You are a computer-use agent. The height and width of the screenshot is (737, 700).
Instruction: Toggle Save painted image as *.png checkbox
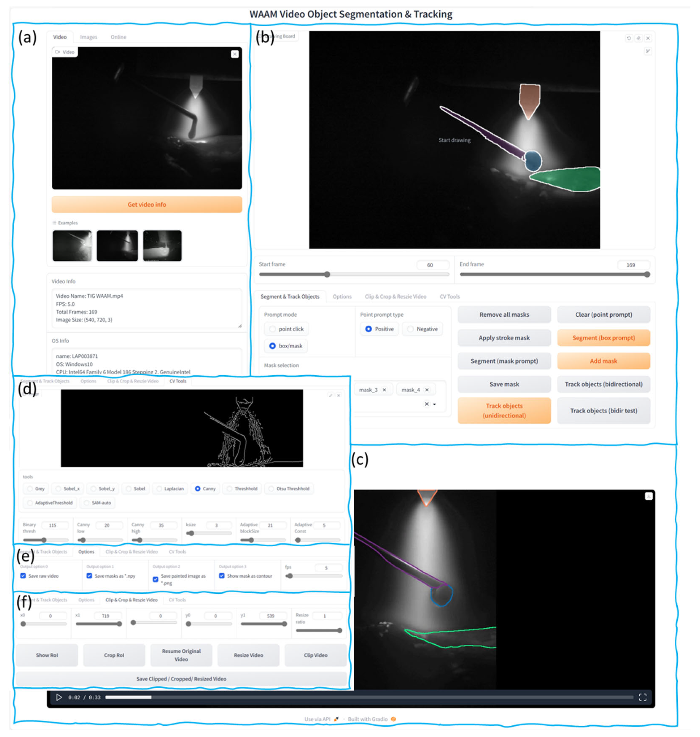(x=155, y=579)
